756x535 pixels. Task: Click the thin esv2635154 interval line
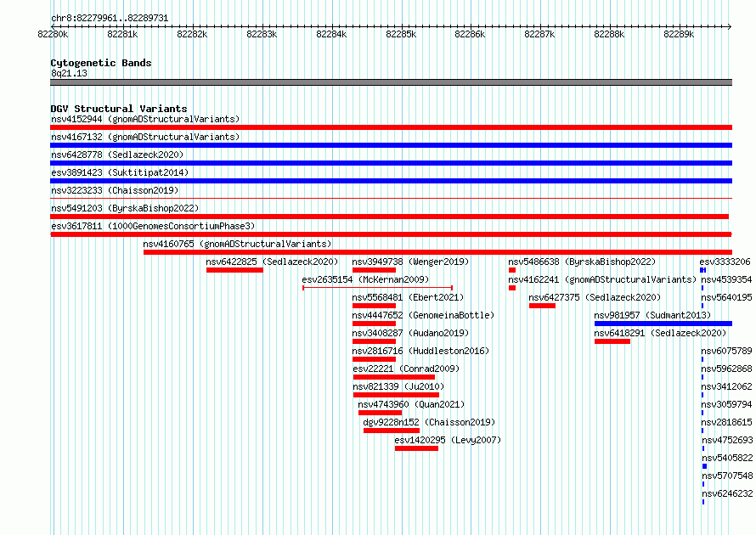[377, 288]
